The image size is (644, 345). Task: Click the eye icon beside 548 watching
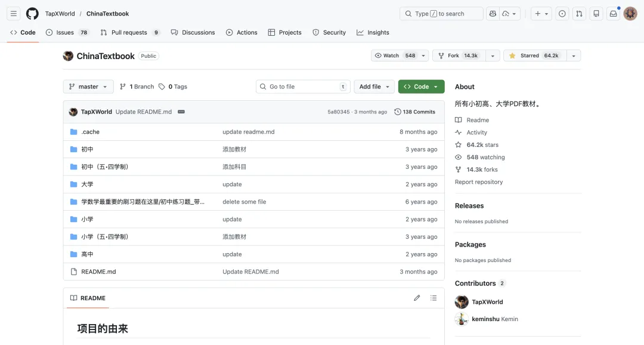459,157
